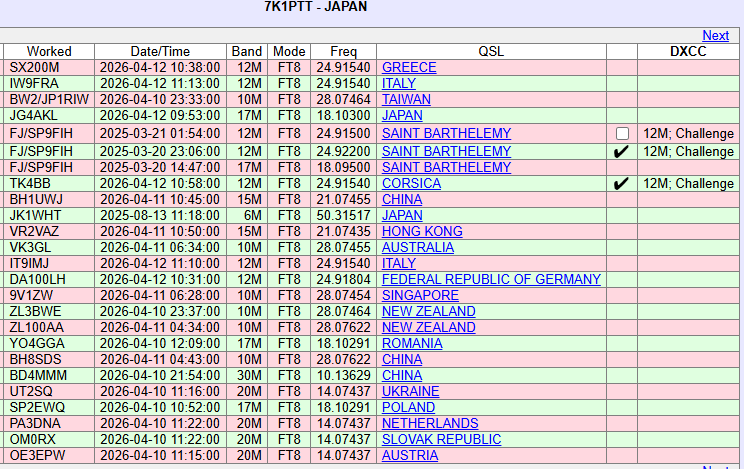This screenshot has width=744, height=469.
Task: Select date 2025-08-13 11:18:00 cell
Action: click(160, 216)
